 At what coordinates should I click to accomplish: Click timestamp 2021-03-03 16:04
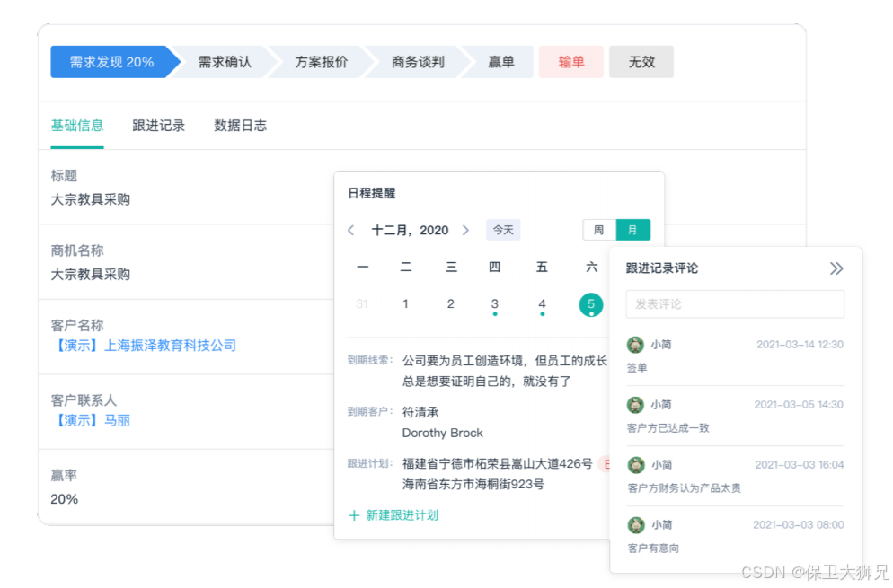[x=799, y=464]
